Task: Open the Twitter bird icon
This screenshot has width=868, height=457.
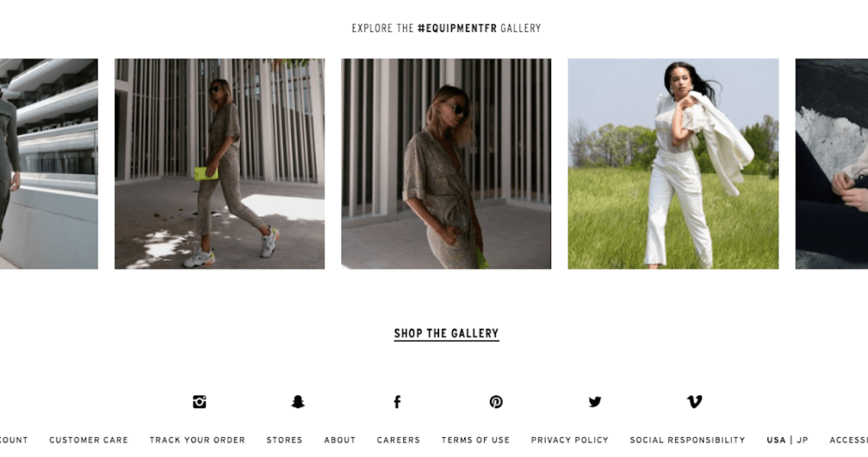Action: [x=595, y=401]
